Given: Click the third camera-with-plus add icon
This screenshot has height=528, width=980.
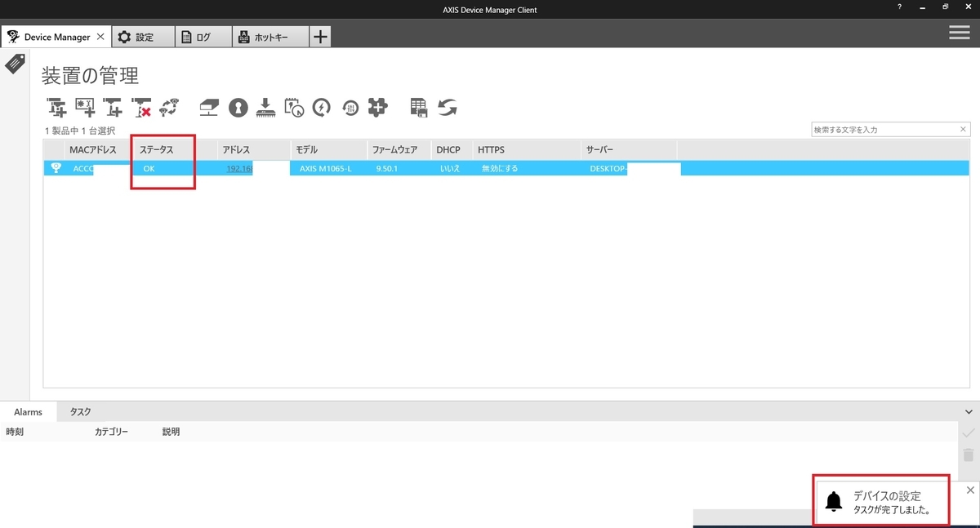Looking at the screenshot, I should (113, 107).
